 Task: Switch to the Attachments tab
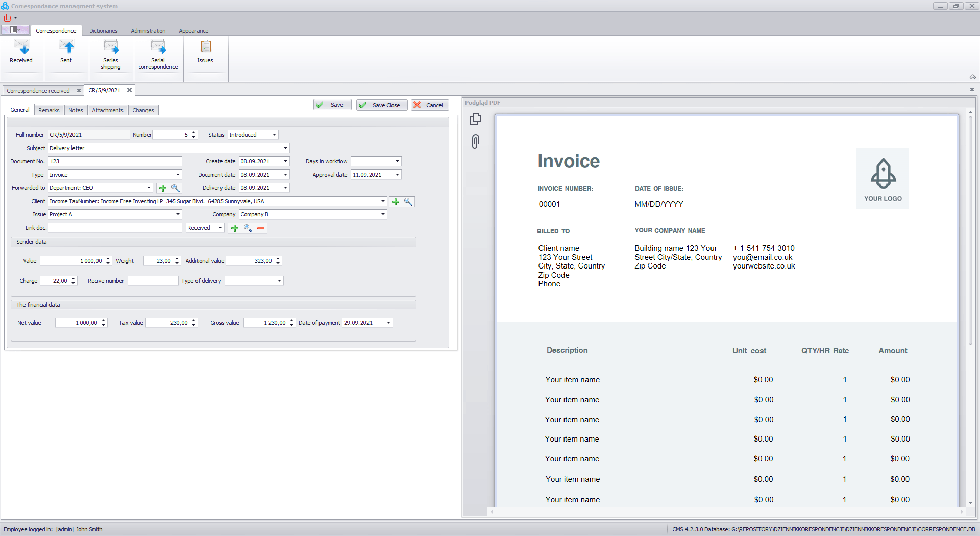(107, 110)
